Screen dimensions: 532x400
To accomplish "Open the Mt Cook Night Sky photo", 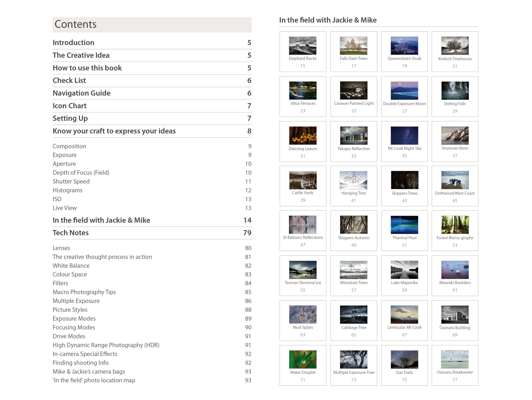I will click(x=404, y=136).
